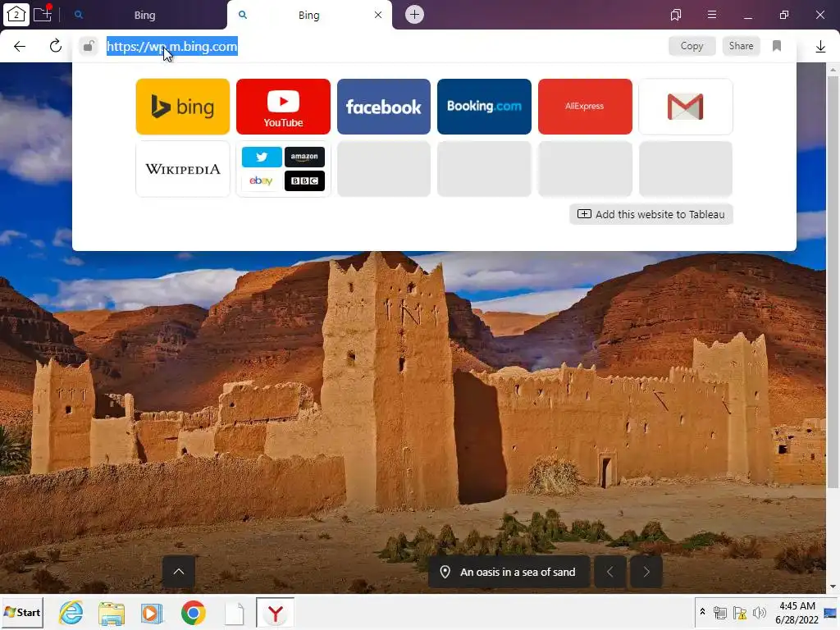Viewport: 840px width, 630px height.
Task: Add a new tab with the round plus button
Action: 414,15
